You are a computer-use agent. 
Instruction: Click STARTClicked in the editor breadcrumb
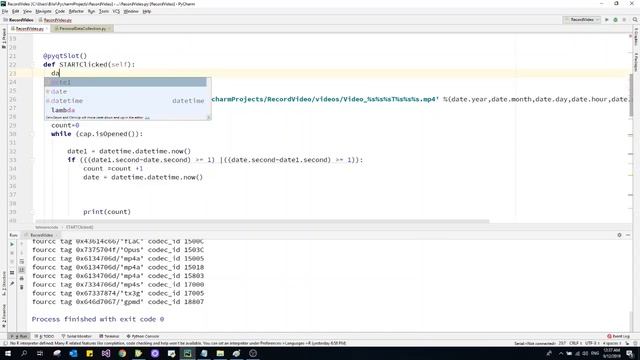(x=80, y=227)
